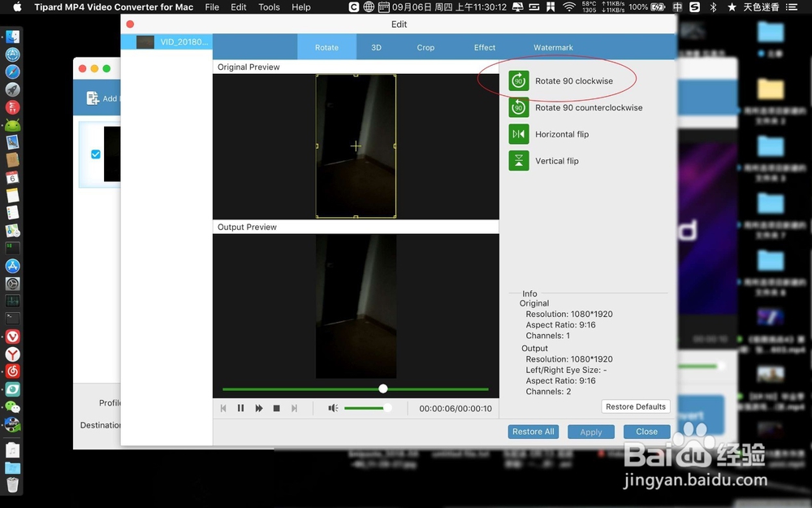Open the Vivaldi red V Dock icon
The image size is (812, 508).
coord(12,336)
